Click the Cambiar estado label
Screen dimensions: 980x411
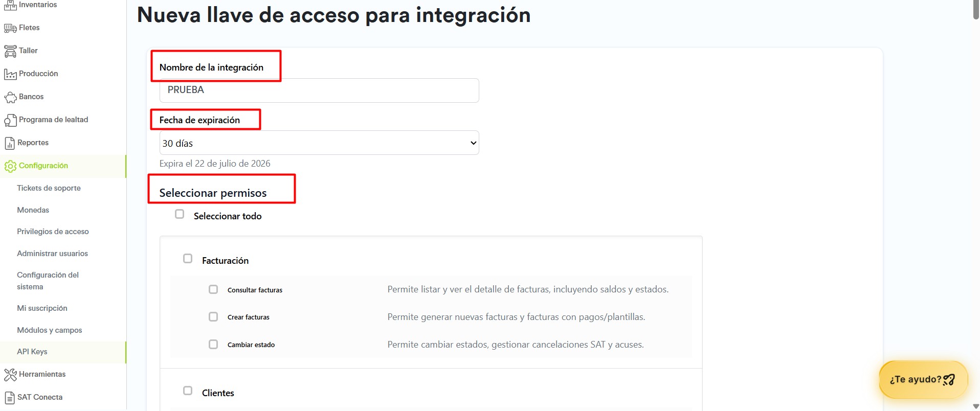click(251, 345)
